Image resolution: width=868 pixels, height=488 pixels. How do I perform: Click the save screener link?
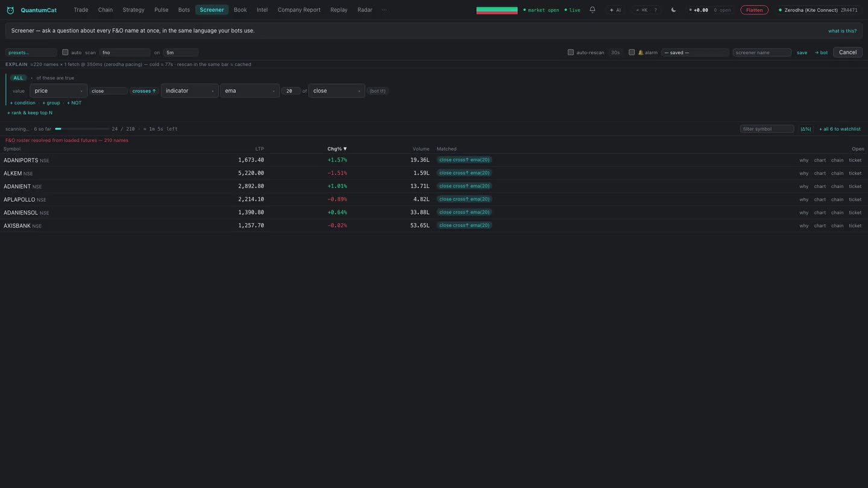(x=802, y=52)
